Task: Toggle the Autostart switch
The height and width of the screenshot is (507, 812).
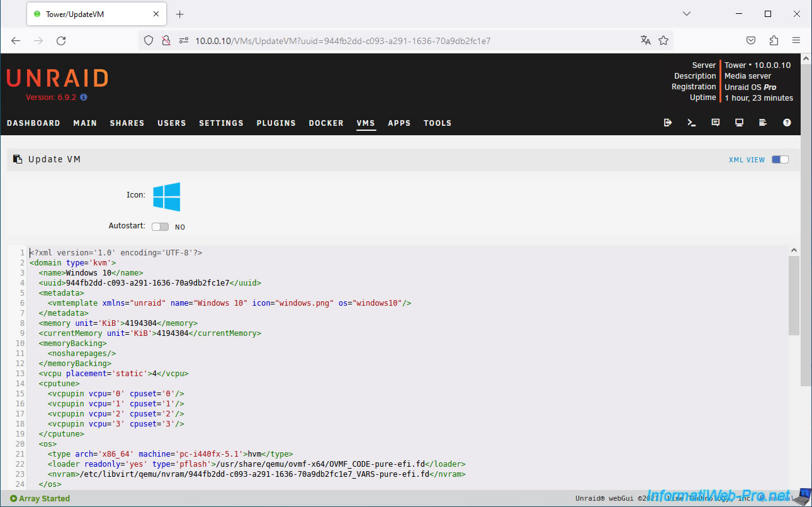Action: (160, 226)
